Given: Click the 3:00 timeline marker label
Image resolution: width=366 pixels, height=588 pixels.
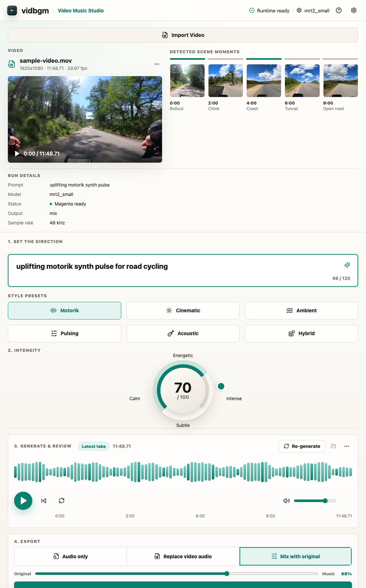Looking at the screenshot, I should (130, 516).
